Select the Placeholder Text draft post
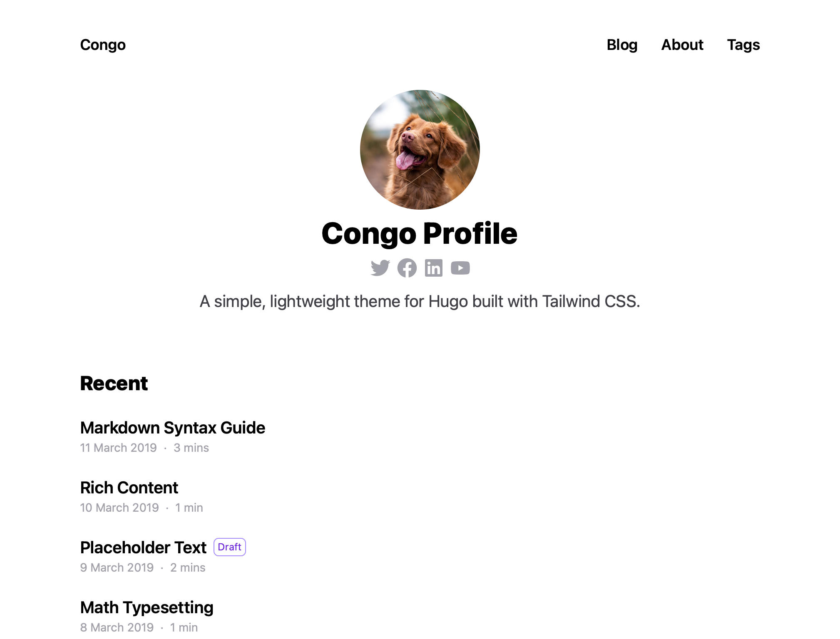Image resolution: width=840 pixels, height=639 pixels. [x=143, y=547]
